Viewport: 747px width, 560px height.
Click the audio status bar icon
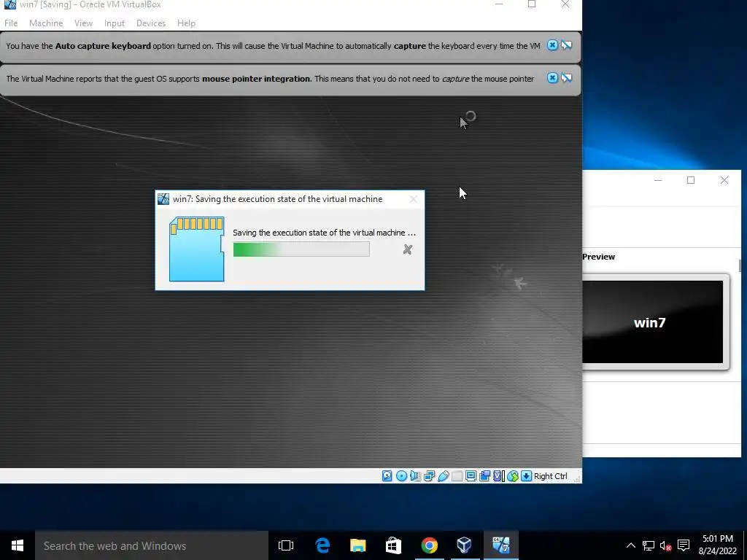point(415,475)
